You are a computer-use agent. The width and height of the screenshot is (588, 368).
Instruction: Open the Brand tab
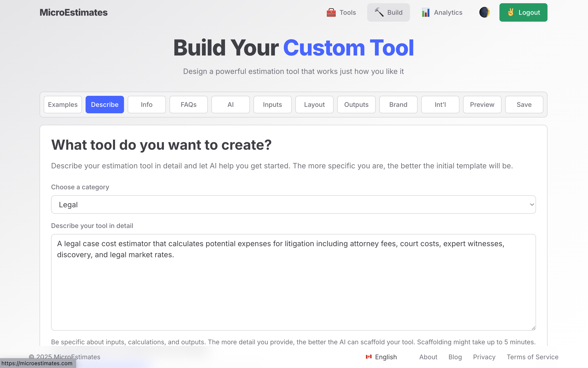(398, 104)
